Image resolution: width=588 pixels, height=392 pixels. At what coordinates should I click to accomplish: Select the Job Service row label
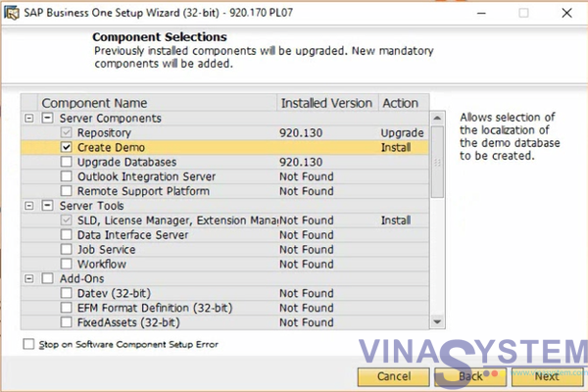[107, 250]
